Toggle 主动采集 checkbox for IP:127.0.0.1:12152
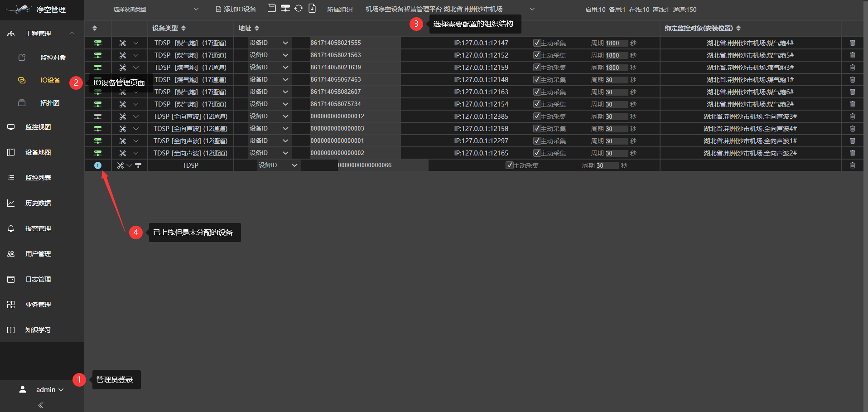Image resolution: width=868 pixels, height=412 pixels. [537, 55]
